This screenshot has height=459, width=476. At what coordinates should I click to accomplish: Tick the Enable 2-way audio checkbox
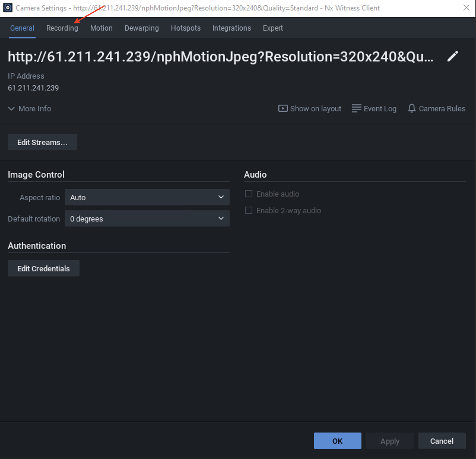pyautogui.click(x=249, y=210)
